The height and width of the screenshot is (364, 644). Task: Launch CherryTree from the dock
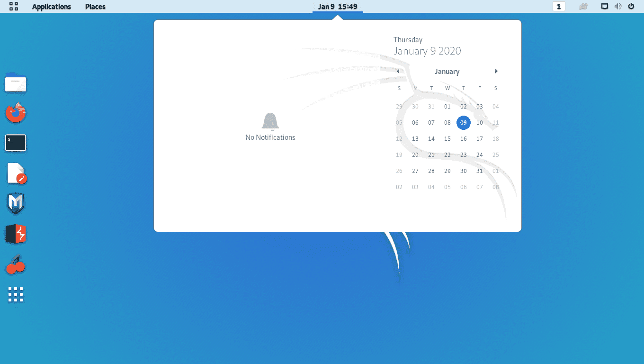[x=16, y=264]
